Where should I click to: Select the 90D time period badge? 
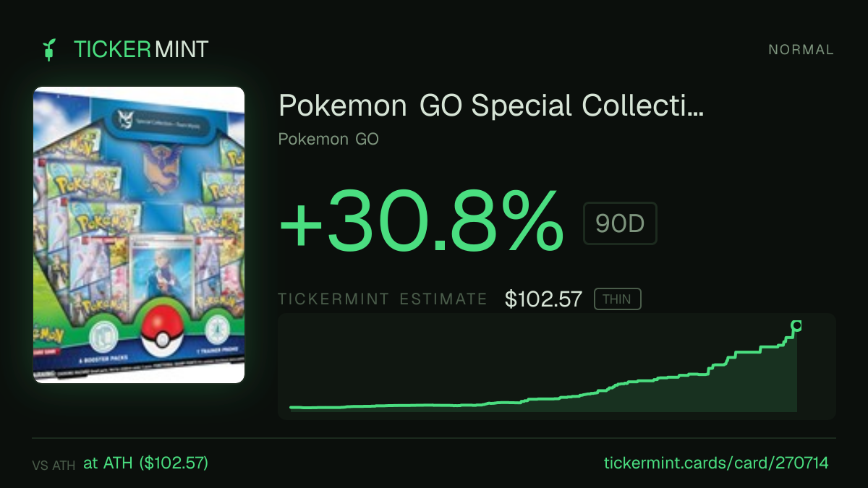620,223
